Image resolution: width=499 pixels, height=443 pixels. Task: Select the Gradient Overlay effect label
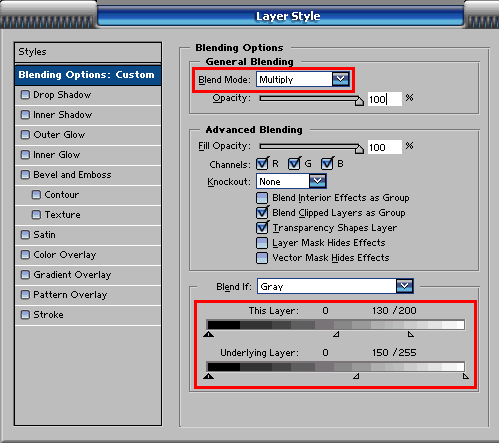click(72, 275)
